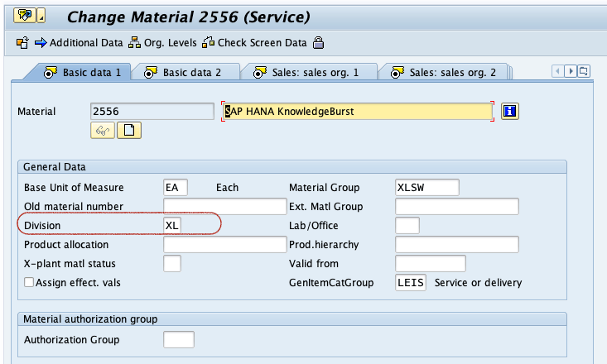Open the tab list icon
The image size is (607, 364).
tap(584, 71)
